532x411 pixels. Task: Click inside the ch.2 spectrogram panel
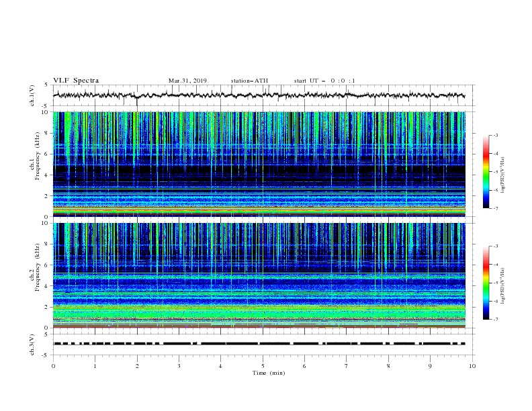(x=259, y=275)
